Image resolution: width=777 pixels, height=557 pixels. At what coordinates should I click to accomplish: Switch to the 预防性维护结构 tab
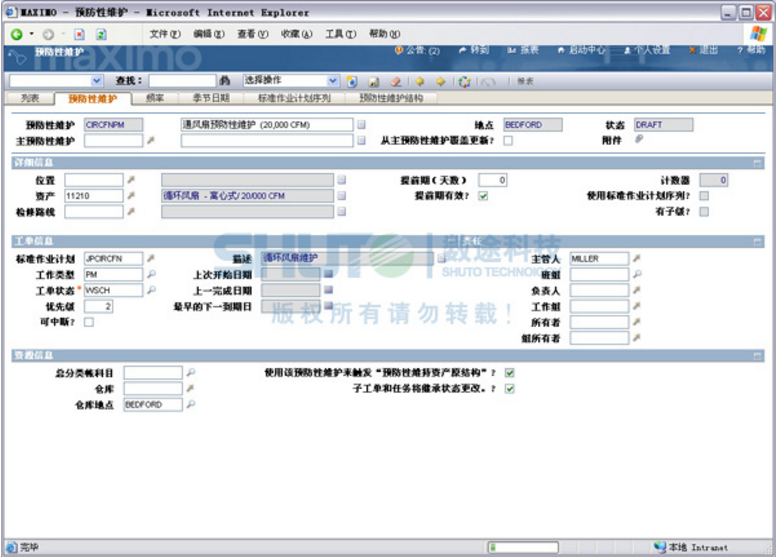tap(391, 98)
